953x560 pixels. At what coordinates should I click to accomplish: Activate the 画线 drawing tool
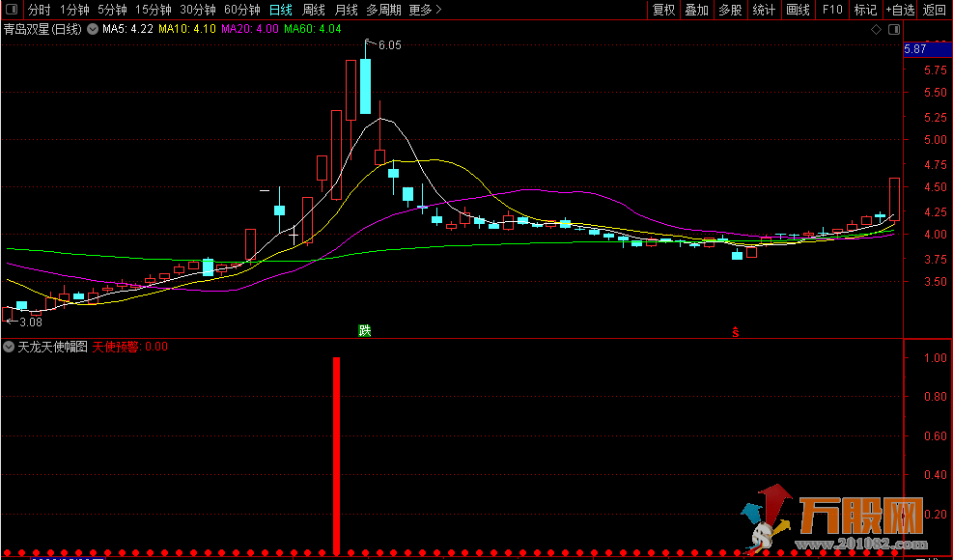(798, 10)
